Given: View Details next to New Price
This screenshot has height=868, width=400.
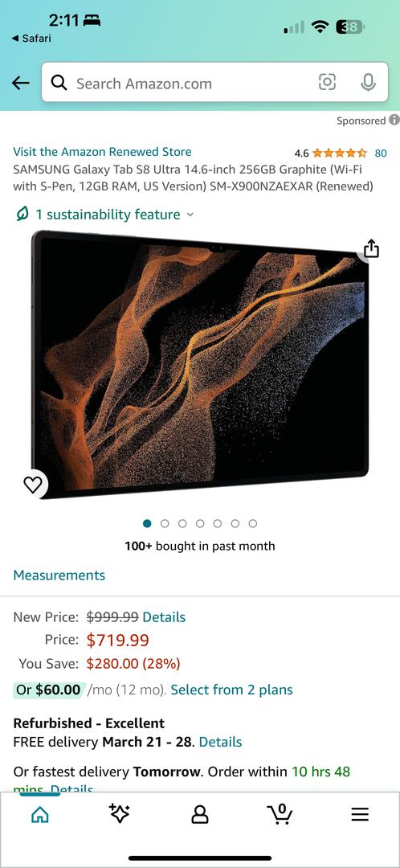Looking at the screenshot, I should click(x=165, y=616).
